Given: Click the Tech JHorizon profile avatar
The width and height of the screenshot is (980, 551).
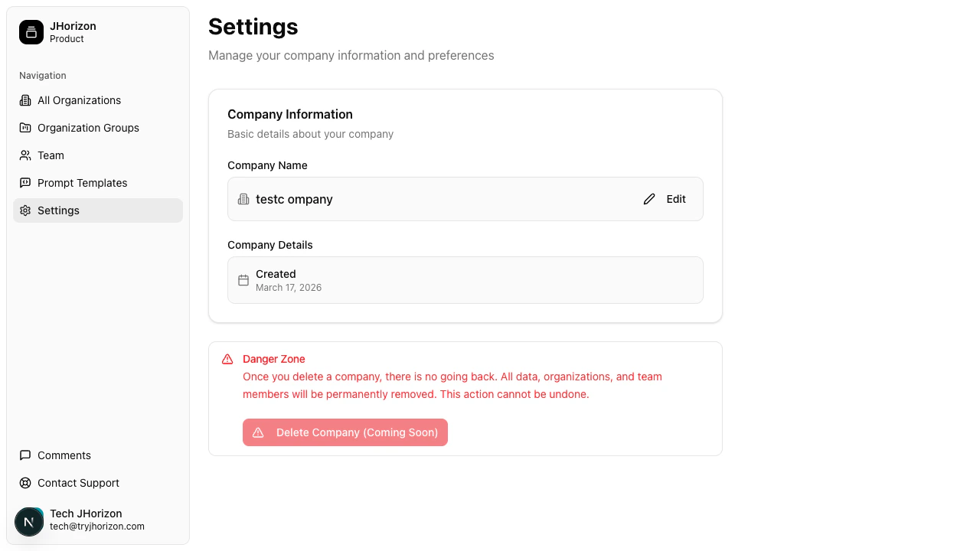Looking at the screenshot, I should click(29, 521).
